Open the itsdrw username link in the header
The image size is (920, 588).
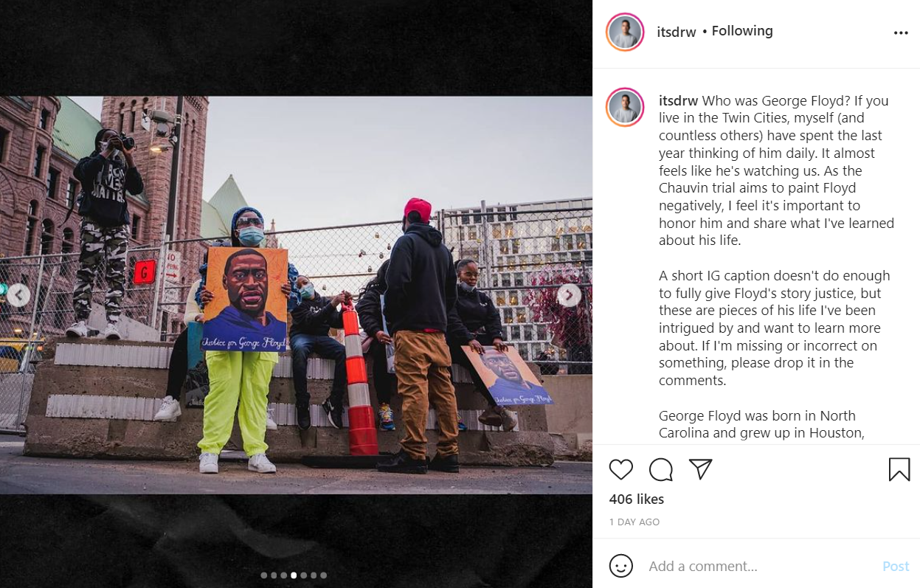677,32
